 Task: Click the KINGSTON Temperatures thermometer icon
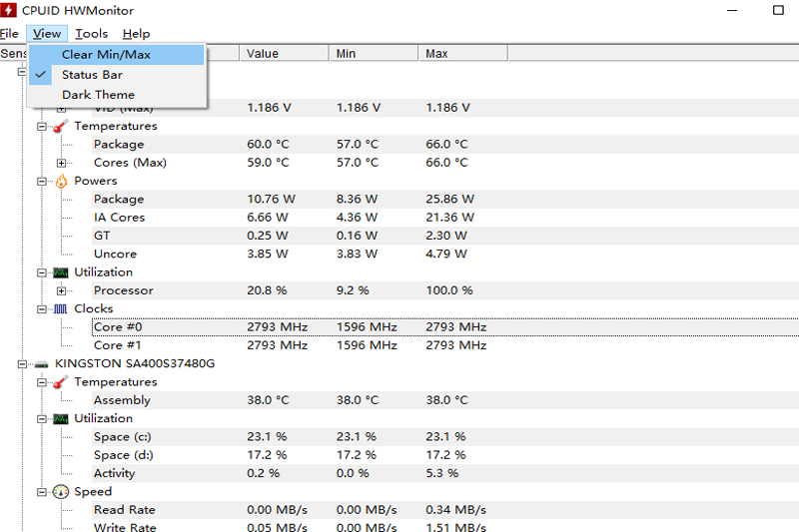point(61,382)
